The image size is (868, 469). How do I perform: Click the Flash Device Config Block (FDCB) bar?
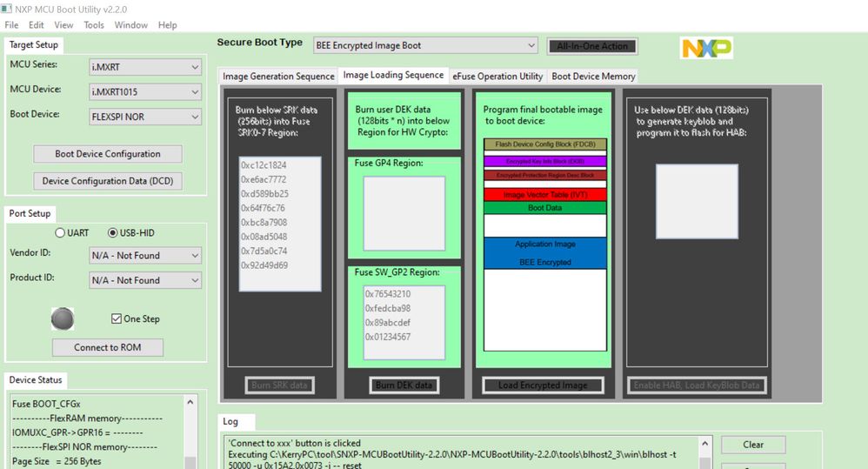pos(545,144)
